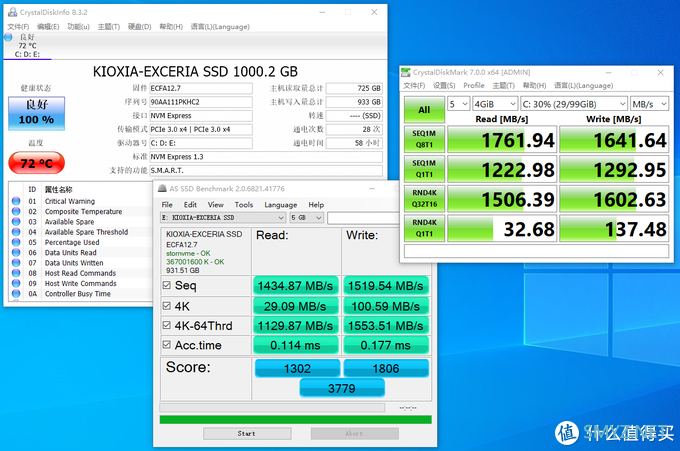This screenshot has width=680, height=451.
Task: Open the View menu in AS SSD Benchmark
Action: (216, 205)
